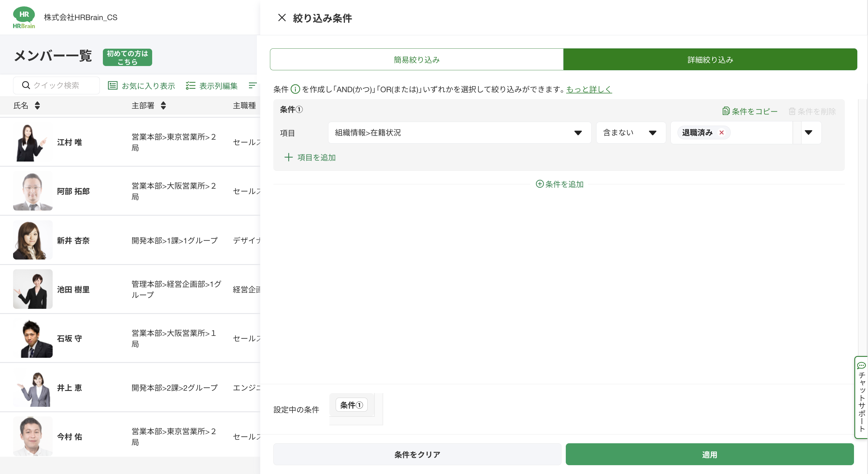This screenshot has width=868, height=474.
Task: Click the sort lines icon in toolbar
Action: [x=253, y=85]
